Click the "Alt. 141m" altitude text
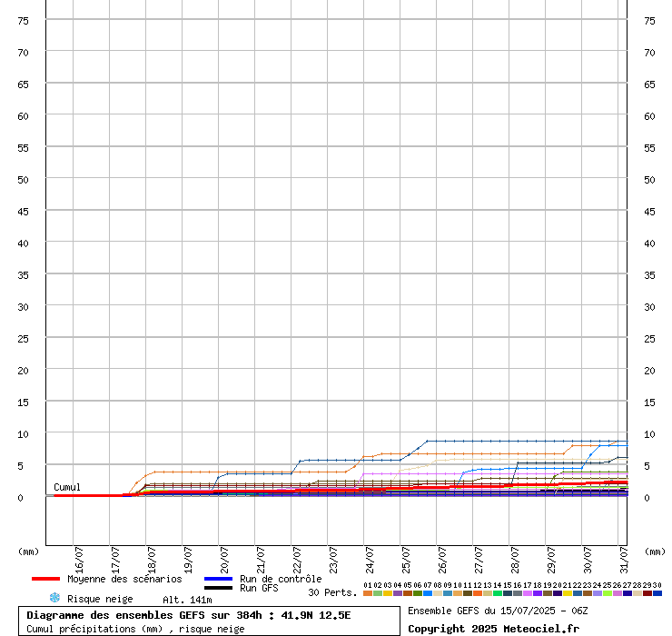 click(187, 600)
